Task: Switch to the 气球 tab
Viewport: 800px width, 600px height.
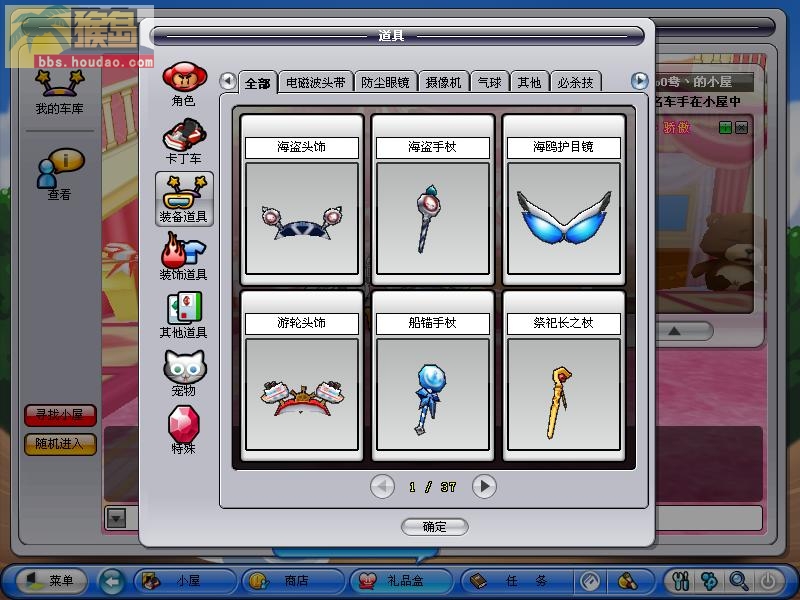Action: tap(489, 82)
